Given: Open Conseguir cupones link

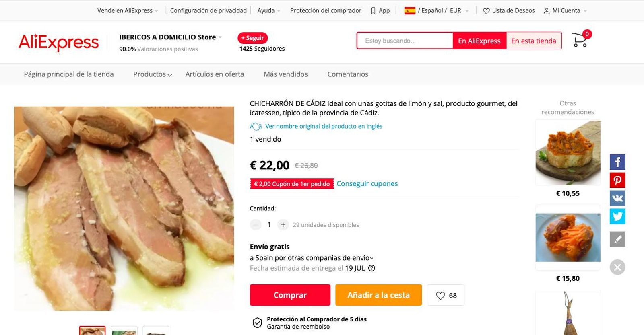Looking at the screenshot, I should 367,183.
